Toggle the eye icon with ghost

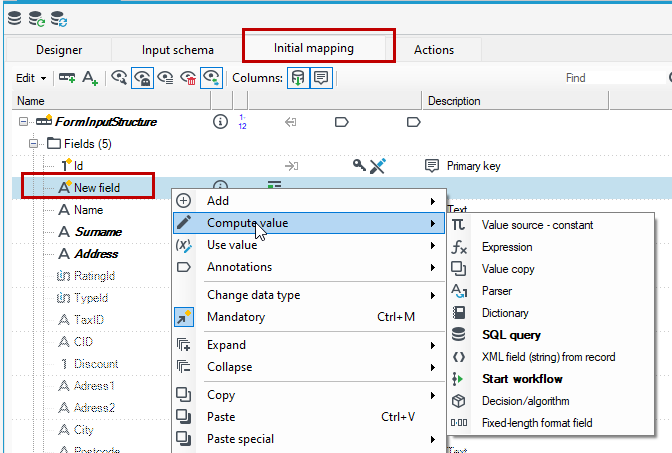coord(142,78)
